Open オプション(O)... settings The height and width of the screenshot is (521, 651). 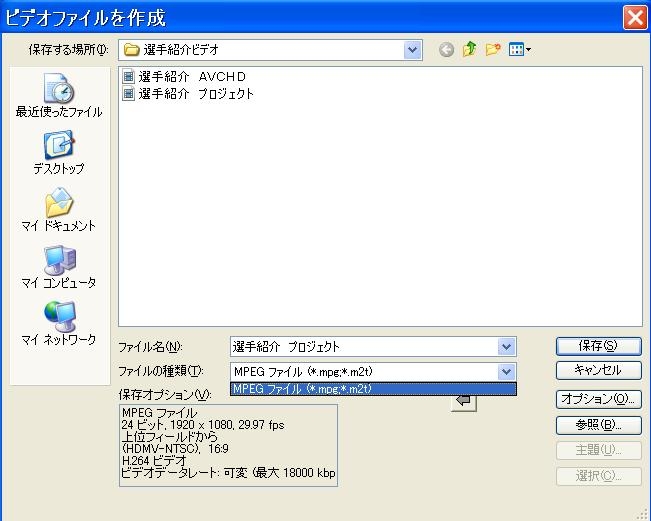click(x=598, y=399)
